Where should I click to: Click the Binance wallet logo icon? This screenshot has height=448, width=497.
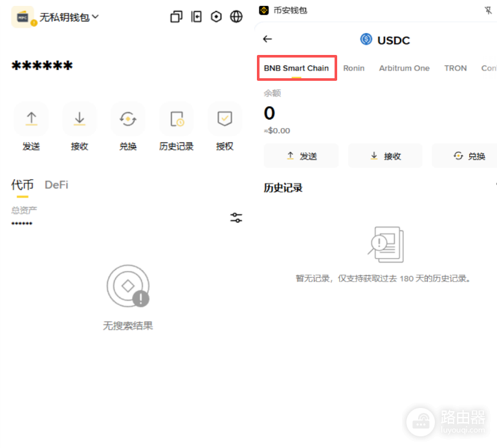264,10
